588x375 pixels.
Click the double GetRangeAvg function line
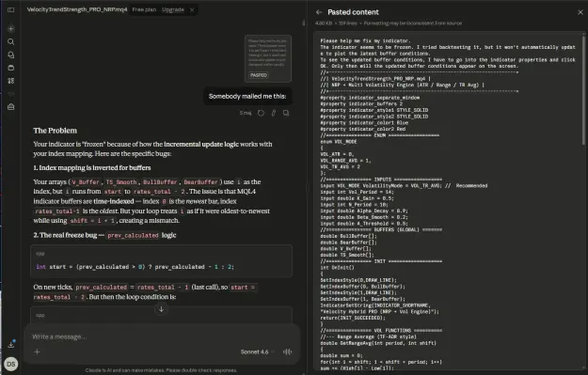point(378,343)
